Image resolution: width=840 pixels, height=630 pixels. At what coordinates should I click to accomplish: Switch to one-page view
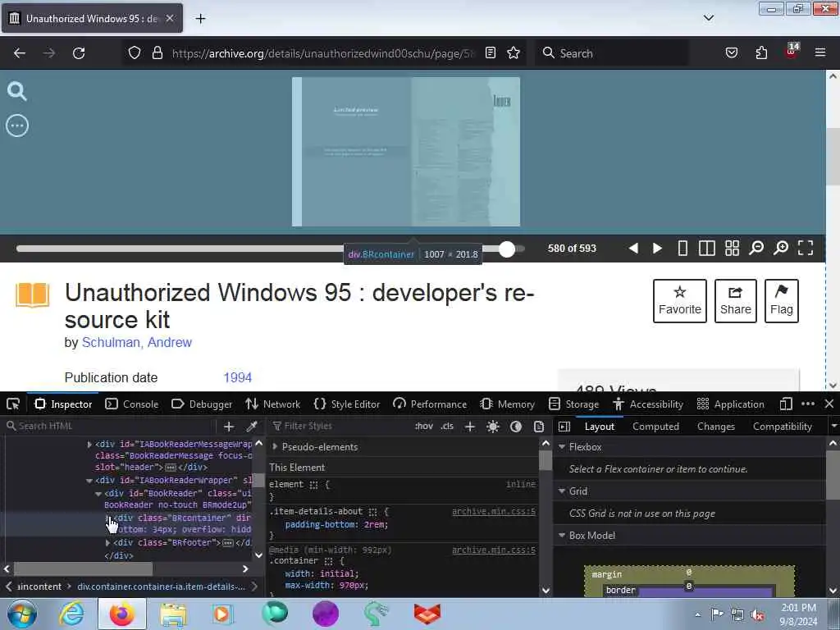[682, 248]
